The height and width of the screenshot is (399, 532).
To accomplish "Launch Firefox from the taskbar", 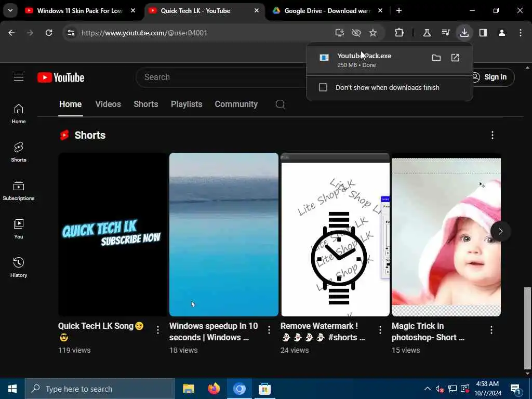I will coord(214,389).
